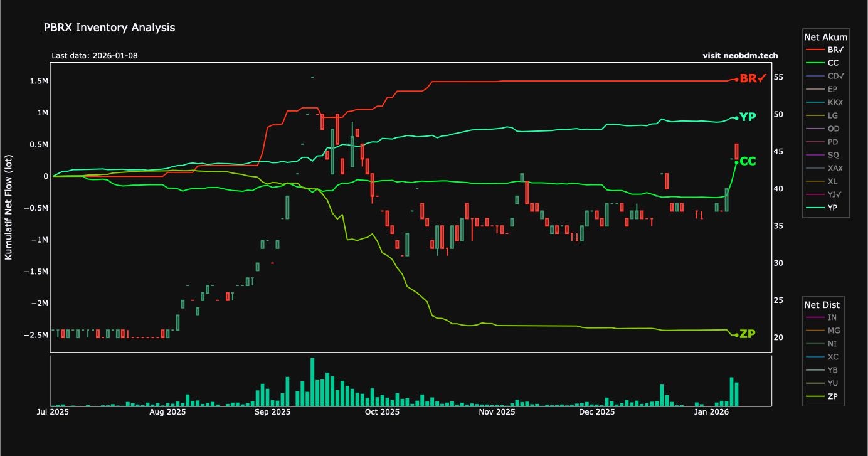The image size is (868, 456).
Task: Click the 'PBRX Inventory Analysis' chart title
Action: pyautogui.click(x=109, y=28)
